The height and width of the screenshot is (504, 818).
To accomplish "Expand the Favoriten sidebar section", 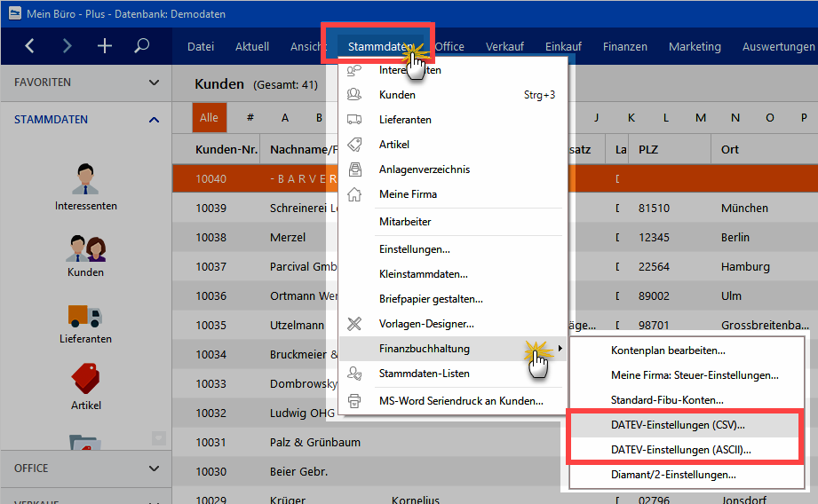I will pos(154,83).
